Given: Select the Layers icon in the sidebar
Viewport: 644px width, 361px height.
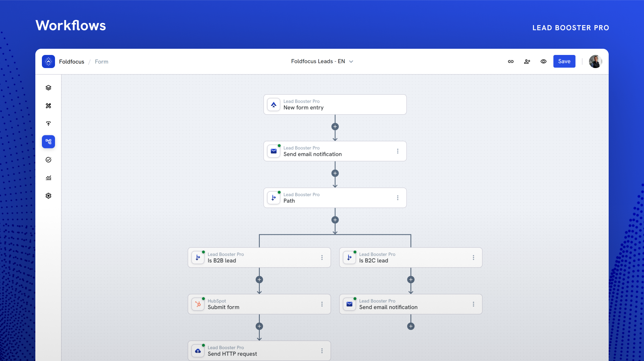Looking at the screenshot, I should (x=48, y=87).
